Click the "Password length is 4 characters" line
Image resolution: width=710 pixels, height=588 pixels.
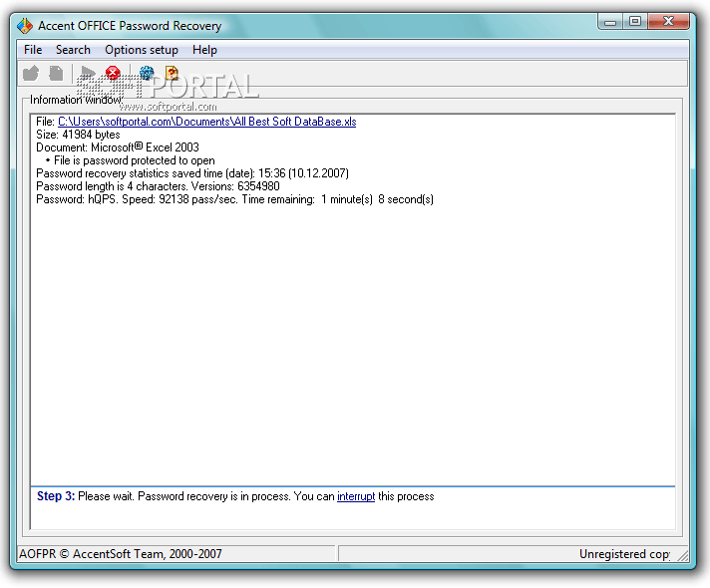[x=158, y=186]
